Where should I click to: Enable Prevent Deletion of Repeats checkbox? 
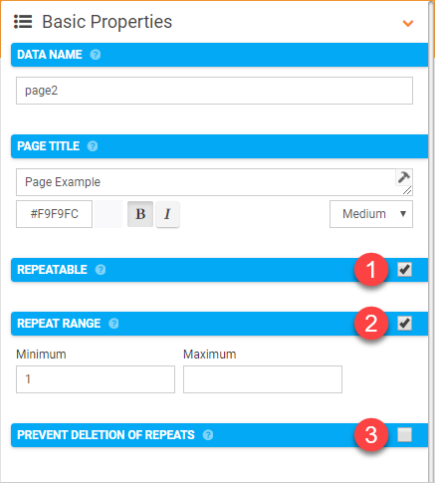404,435
